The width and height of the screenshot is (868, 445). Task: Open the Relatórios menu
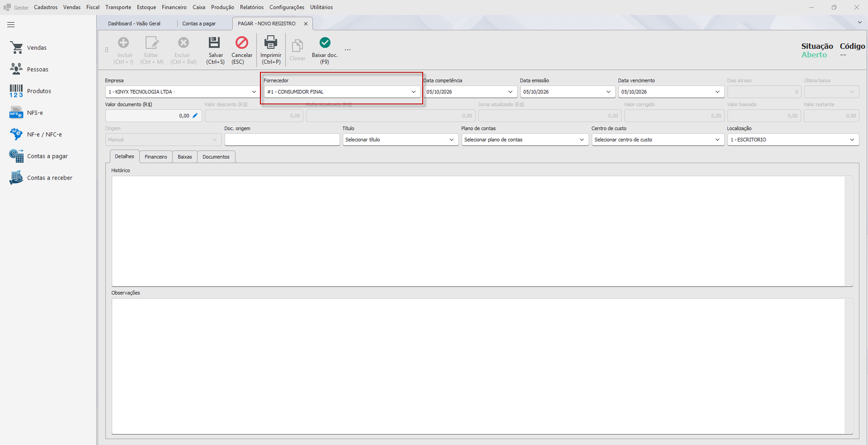click(252, 7)
